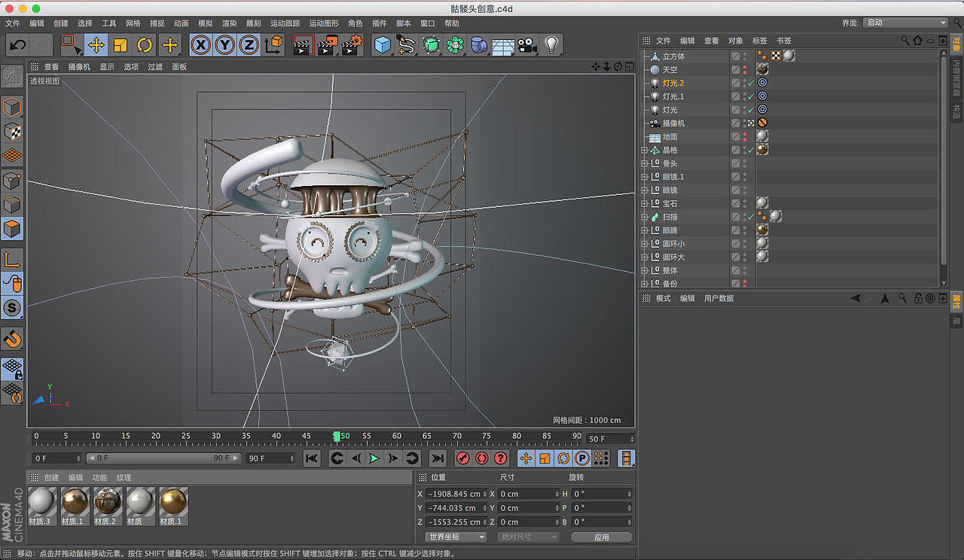Activate the Move tool in top toolbar

96,45
